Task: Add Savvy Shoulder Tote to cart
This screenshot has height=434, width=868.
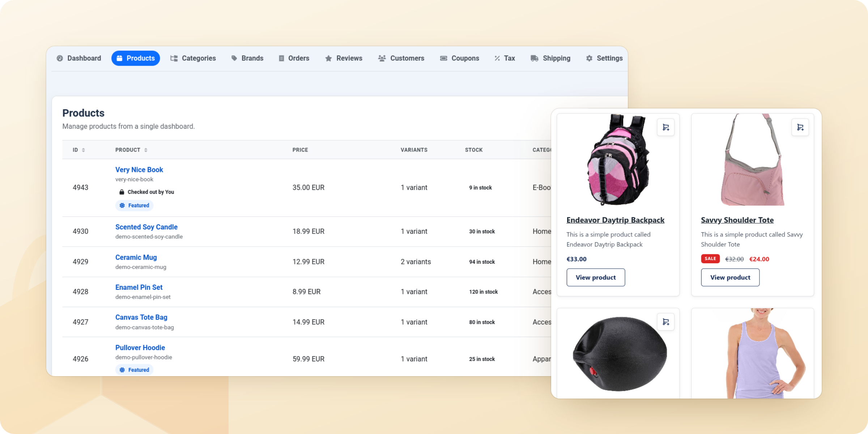Action: (x=800, y=127)
